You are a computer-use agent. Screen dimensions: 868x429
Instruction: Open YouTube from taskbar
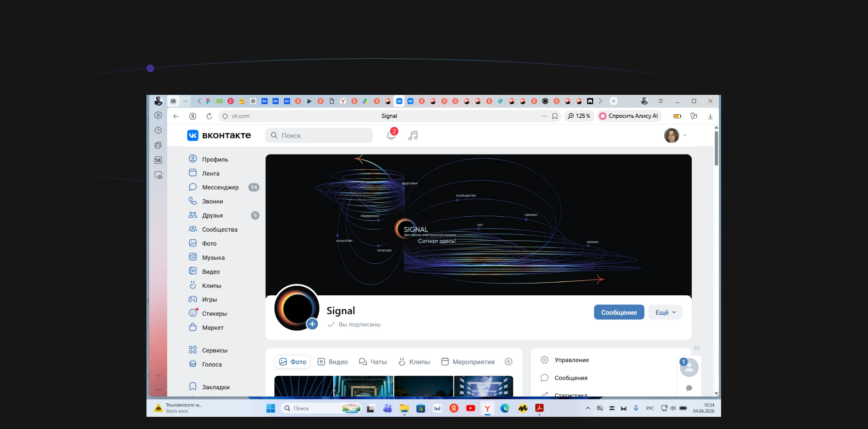coord(471,408)
